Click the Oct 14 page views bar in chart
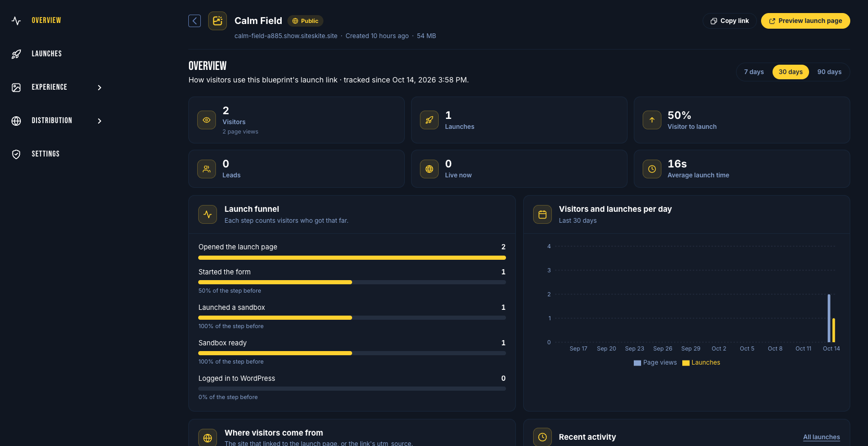868x446 pixels. [829, 318]
